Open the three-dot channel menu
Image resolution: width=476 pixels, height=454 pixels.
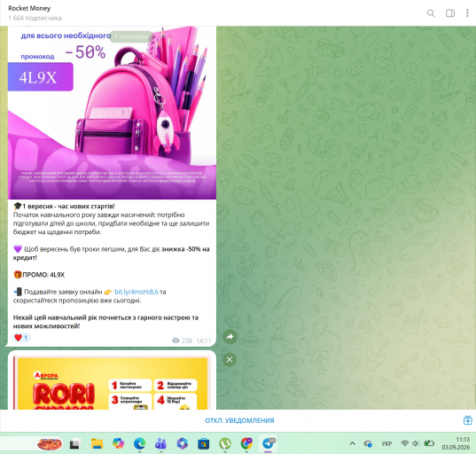(467, 13)
